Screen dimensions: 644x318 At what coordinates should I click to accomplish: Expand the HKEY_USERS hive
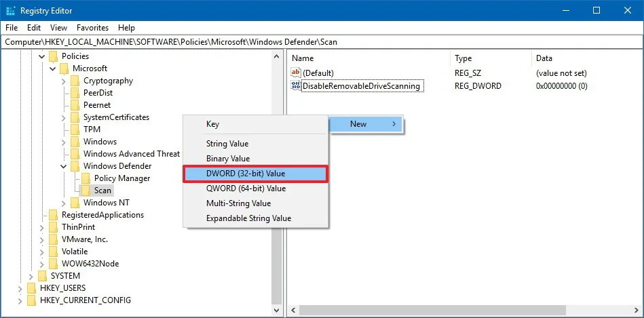coord(20,288)
